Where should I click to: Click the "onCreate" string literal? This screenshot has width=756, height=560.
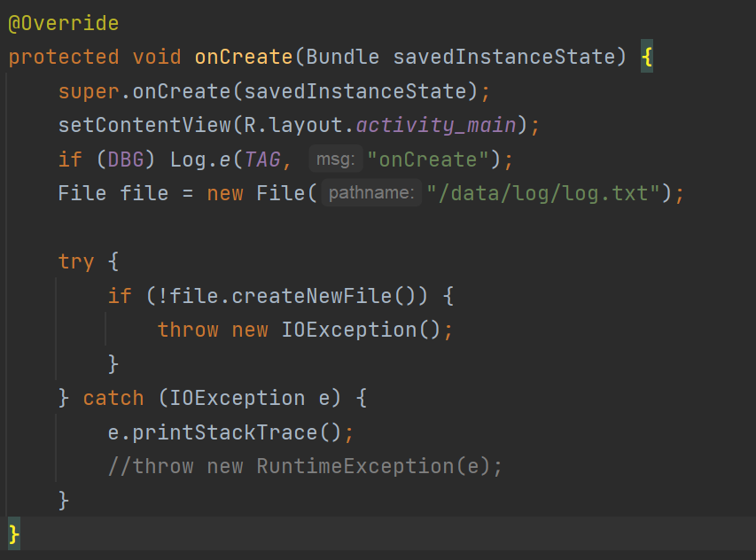point(428,159)
